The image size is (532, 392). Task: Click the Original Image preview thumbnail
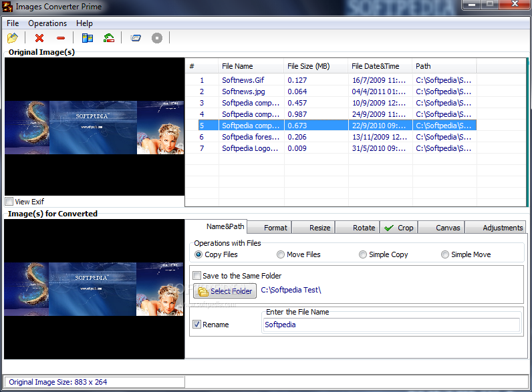pyautogui.click(x=95, y=127)
